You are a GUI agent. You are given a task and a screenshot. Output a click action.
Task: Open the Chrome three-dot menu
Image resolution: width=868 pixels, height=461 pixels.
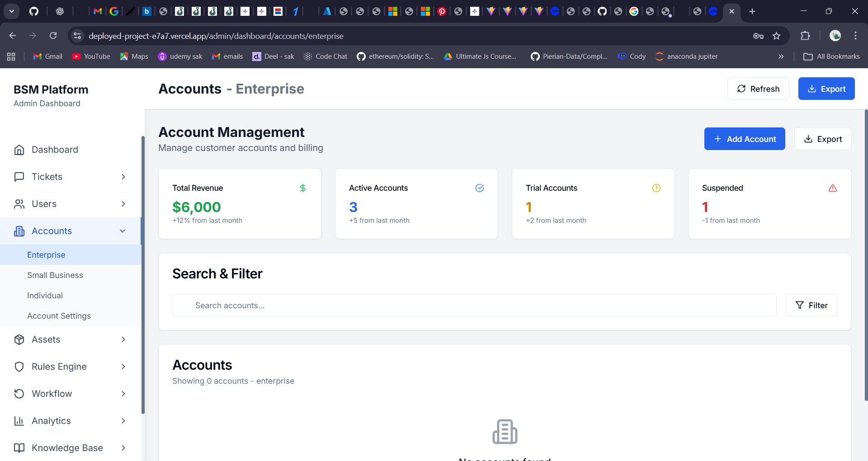[x=855, y=36]
